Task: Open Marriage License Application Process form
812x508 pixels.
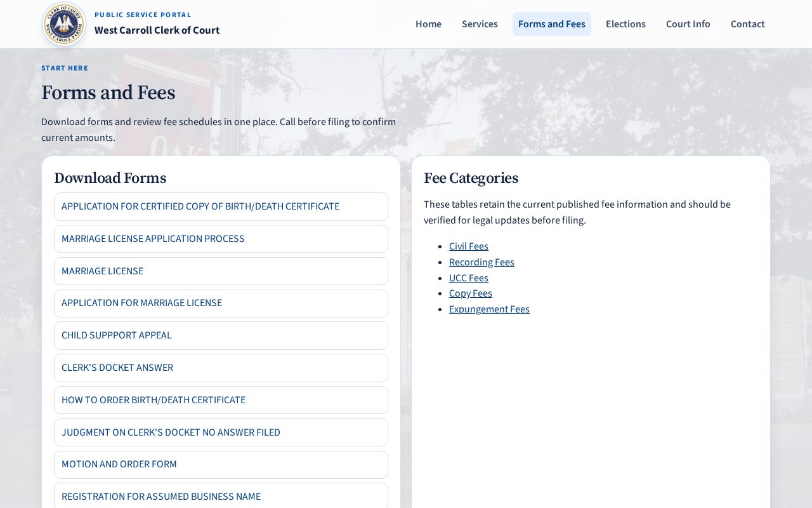Action: click(221, 239)
